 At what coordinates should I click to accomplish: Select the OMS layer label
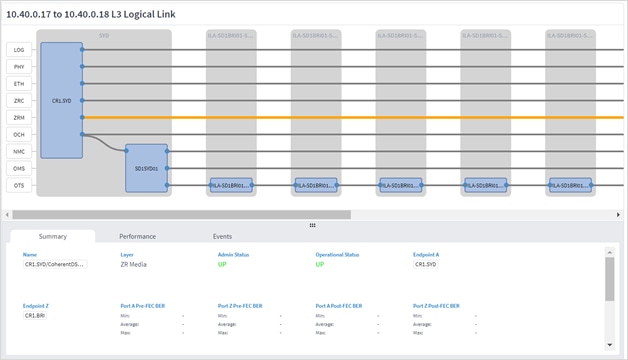point(19,169)
